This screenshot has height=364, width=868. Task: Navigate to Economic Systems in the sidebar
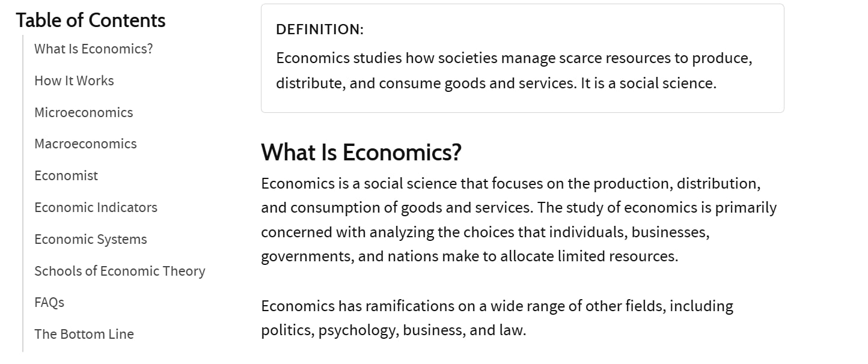coord(91,239)
